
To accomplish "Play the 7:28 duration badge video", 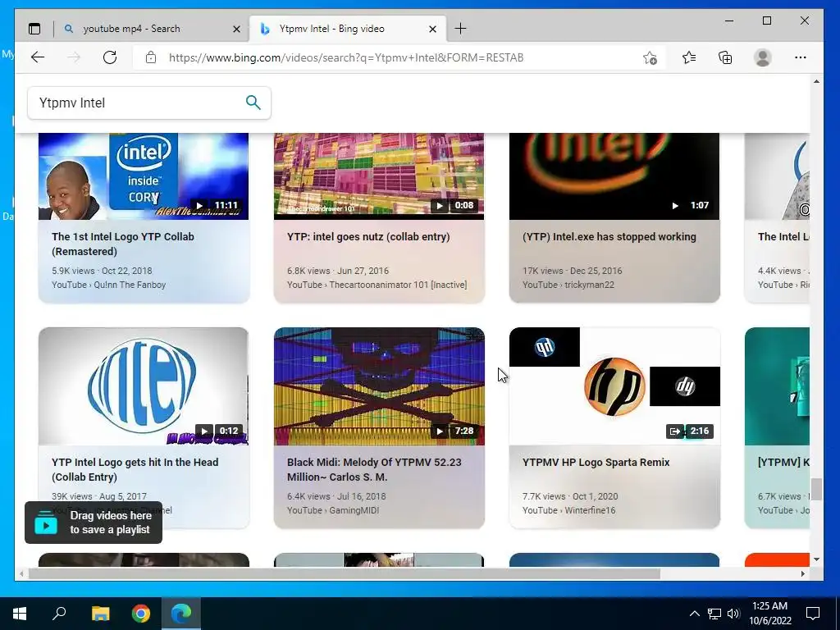I will click(454, 431).
